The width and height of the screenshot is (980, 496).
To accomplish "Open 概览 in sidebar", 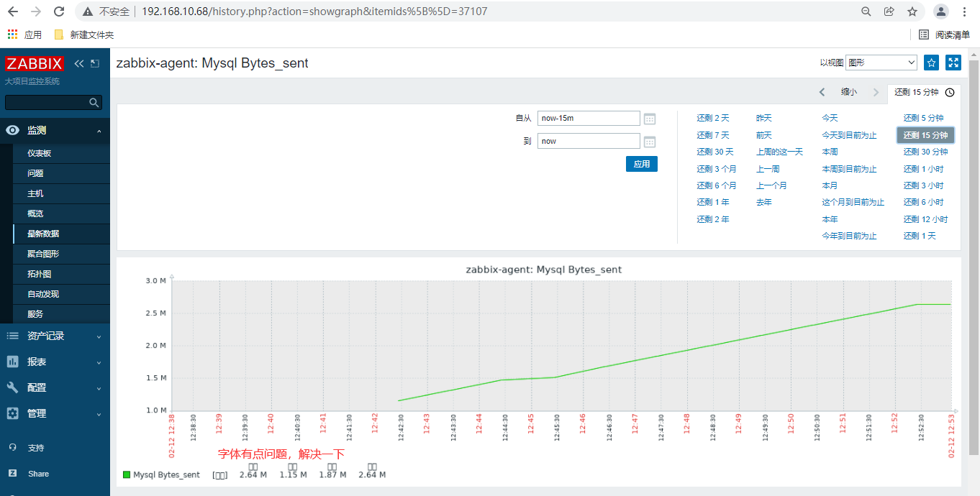I will tap(61, 213).
